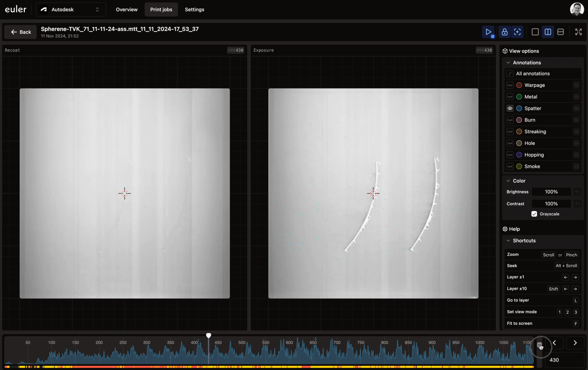Show Warpage annotations via its eye toggle
Screen dimensions: 588x370
coord(510,85)
